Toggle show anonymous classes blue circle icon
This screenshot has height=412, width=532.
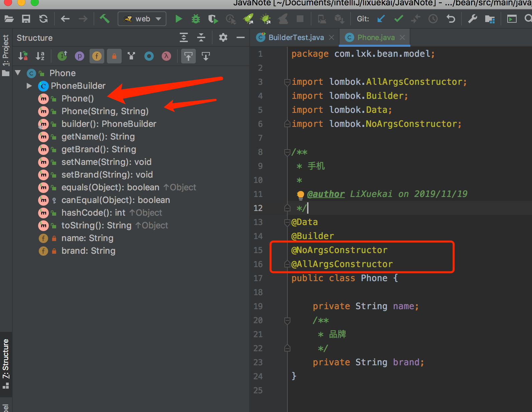149,56
